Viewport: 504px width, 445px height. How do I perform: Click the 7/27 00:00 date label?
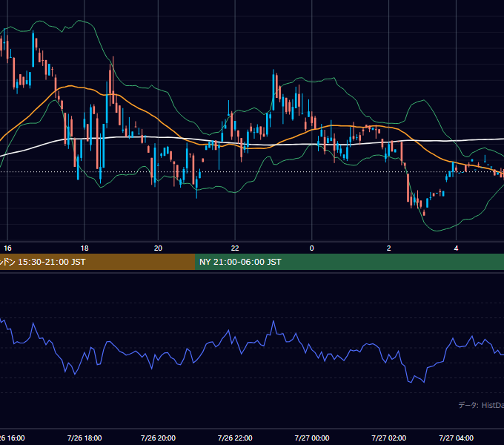(312, 438)
